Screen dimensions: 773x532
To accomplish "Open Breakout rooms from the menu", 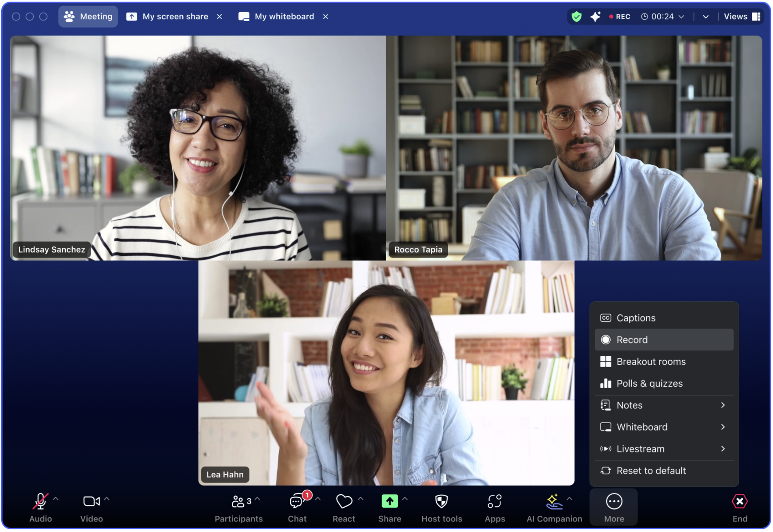I will 664,362.
